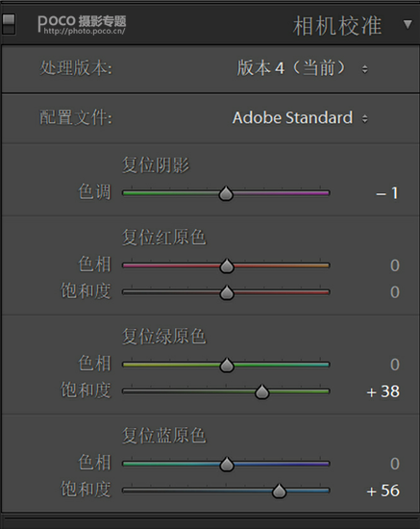
Task: Click the 相机校准 panel title
Action: point(337,26)
